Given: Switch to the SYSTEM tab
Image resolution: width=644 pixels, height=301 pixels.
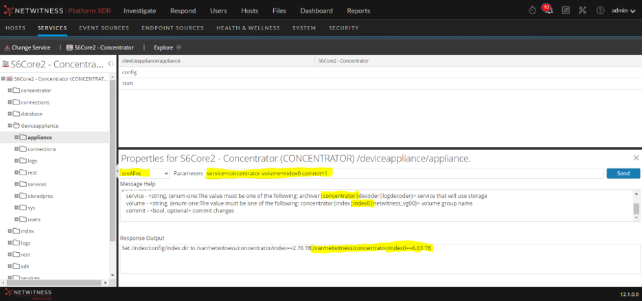Looking at the screenshot, I should click(304, 28).
